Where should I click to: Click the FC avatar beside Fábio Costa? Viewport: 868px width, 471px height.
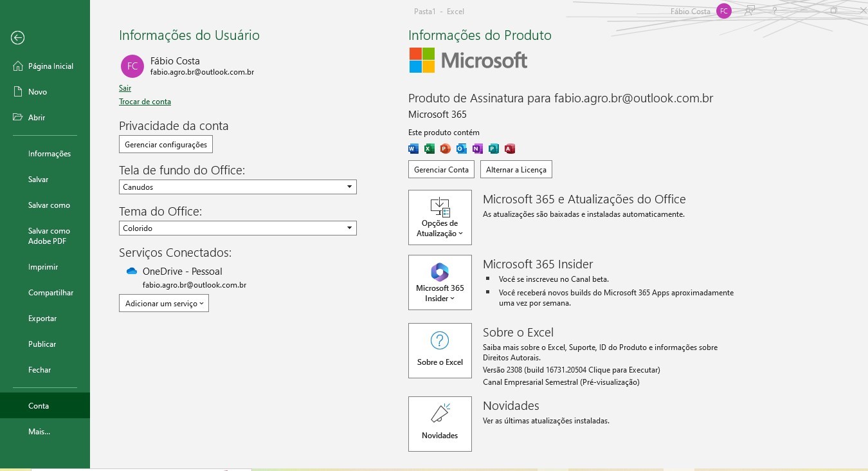132,66
